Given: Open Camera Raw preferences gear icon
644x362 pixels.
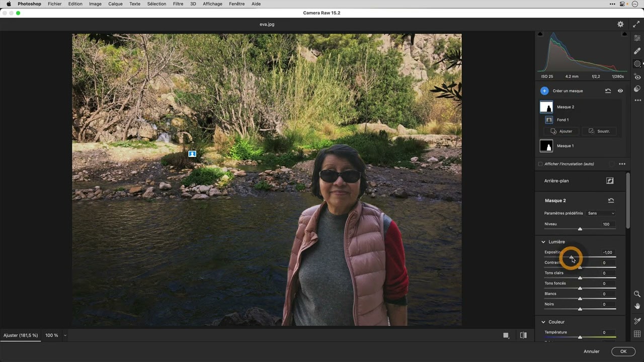Looking at the screenshot, I should [x=620, y=24].
